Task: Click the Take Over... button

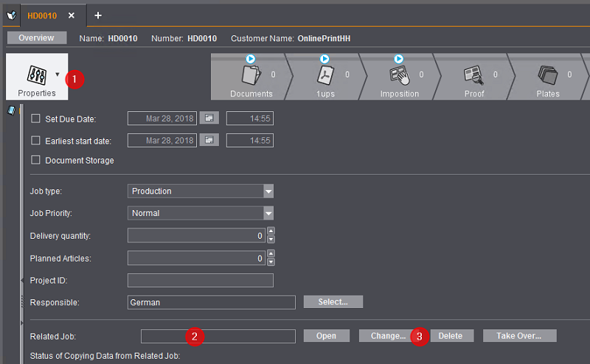Action: tap(519, 336)
